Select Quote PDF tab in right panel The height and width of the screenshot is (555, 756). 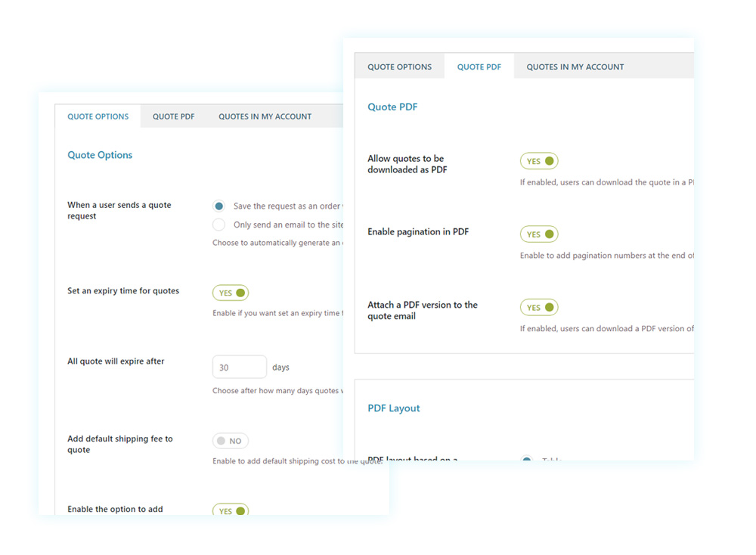pos(479,67)
